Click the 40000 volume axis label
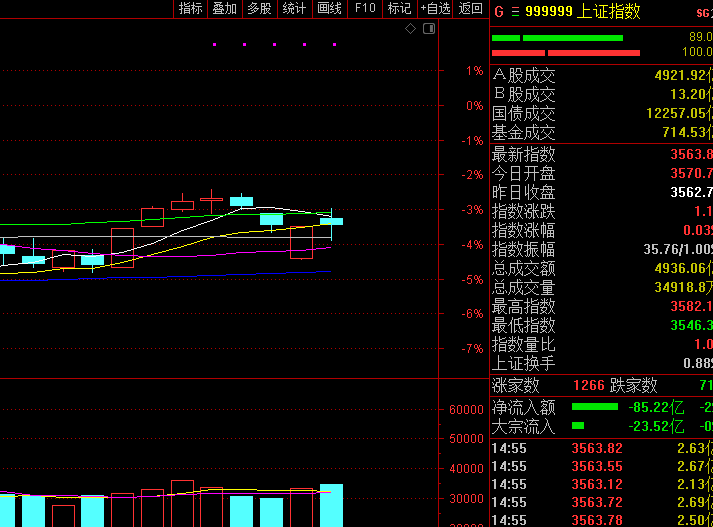The height and width of the screenshot is (527, 713). [x=467, y=469]
